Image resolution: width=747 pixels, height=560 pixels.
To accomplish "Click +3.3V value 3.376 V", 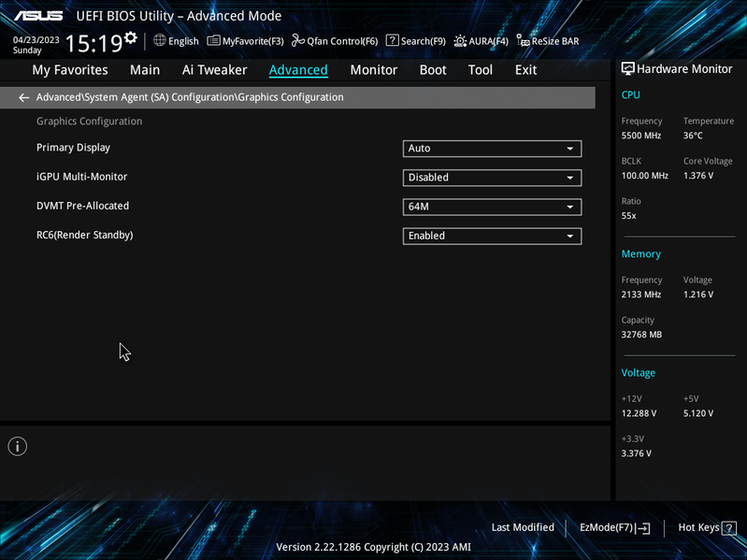I will (x=636, y=453).
